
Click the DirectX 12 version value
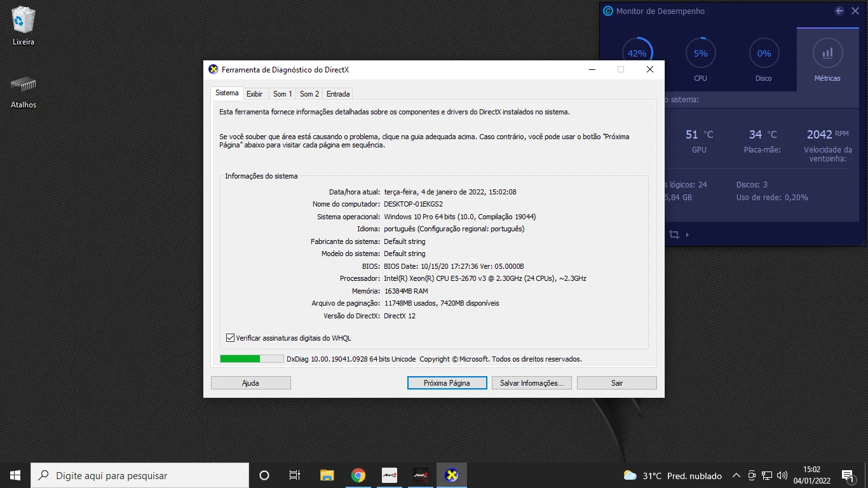point(400,316)
